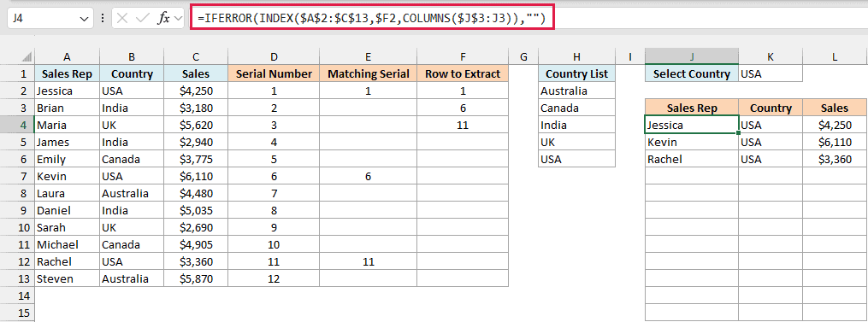Click sales value $2,940
This screenshot has height=322, width=868.
[196, 142]
